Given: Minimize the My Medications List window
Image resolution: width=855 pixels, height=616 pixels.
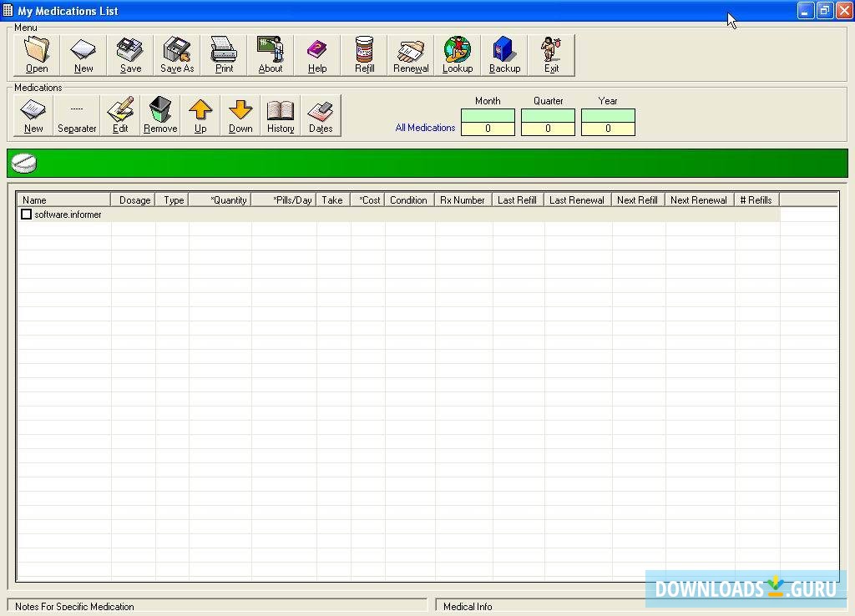Looking at the screenshot, I should pyautogui.click(x=806, y=11).
